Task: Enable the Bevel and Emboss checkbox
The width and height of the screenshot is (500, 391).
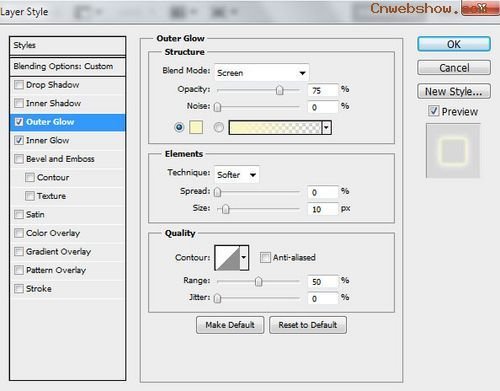Action: coord(19,159)
